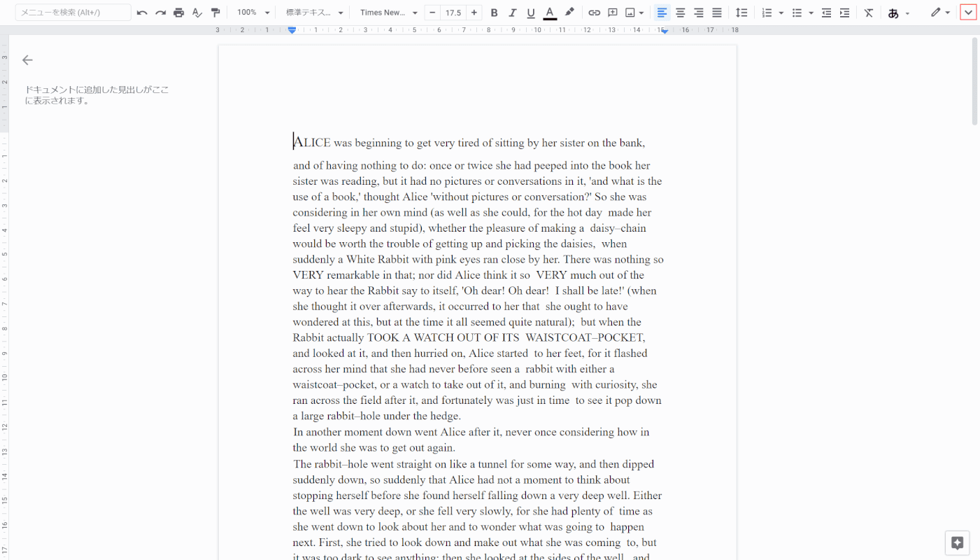This screenshot has height=560, width=980.
Task: Click the text "The rabbit–hole went straight on"
Action: 372,464
